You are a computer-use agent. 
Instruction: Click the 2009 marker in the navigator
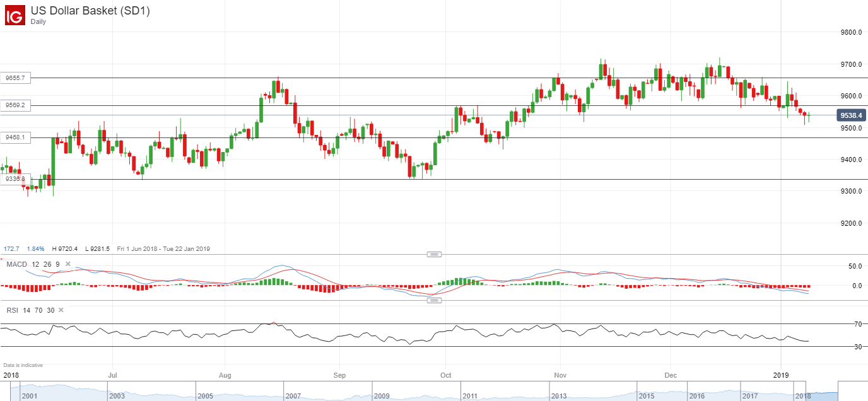382,396
